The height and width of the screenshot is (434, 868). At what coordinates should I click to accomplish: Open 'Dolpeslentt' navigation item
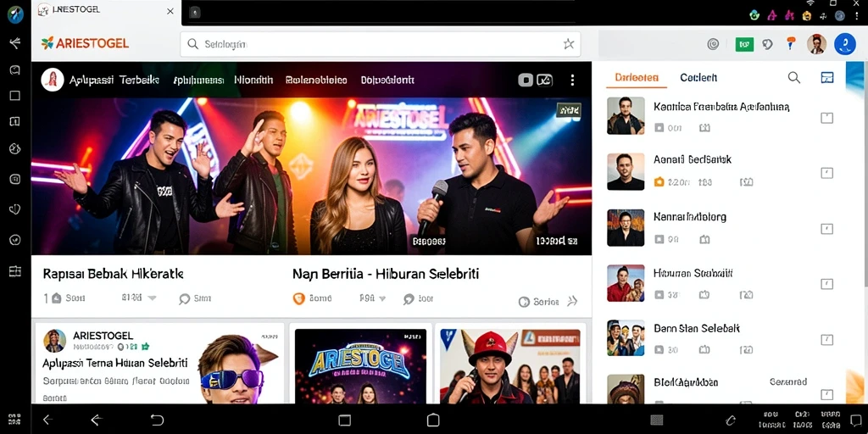(x=387, y=81)
